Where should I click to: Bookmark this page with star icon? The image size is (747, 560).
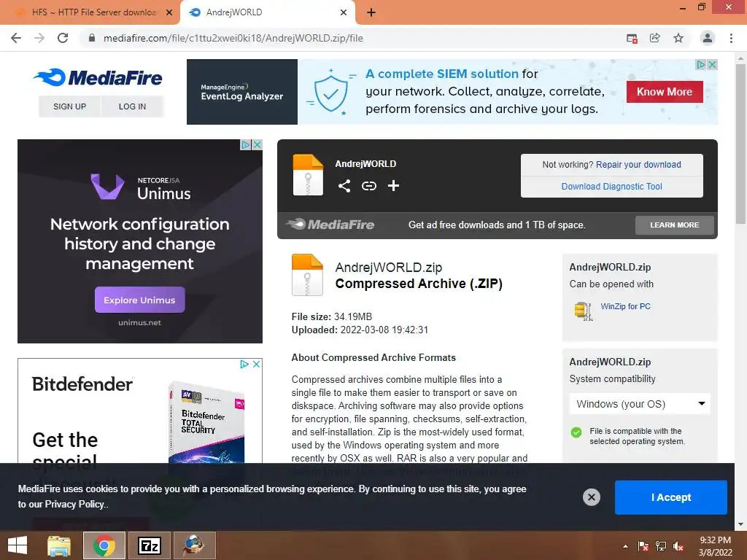point(678,38)
